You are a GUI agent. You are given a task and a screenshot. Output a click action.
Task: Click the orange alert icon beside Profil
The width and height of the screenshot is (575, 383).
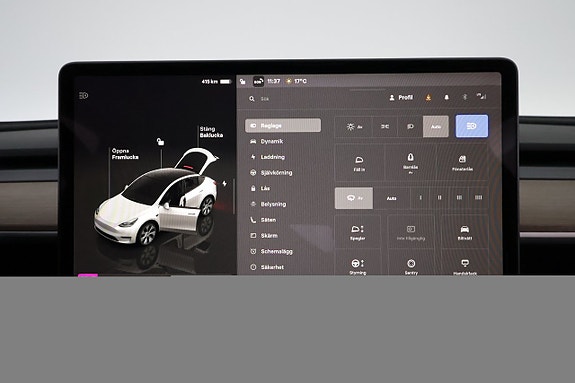[428, 98]
